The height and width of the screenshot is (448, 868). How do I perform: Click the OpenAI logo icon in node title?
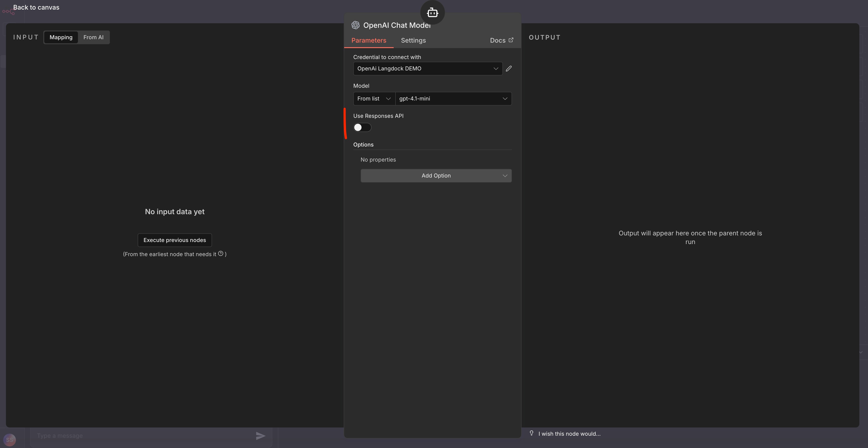coord(356,25)
